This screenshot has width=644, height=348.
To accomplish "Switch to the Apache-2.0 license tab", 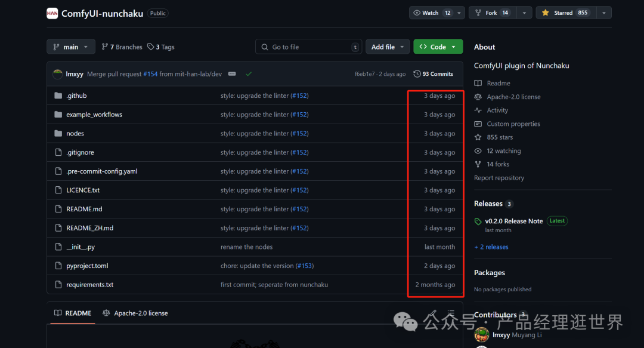I will [135, 313].
